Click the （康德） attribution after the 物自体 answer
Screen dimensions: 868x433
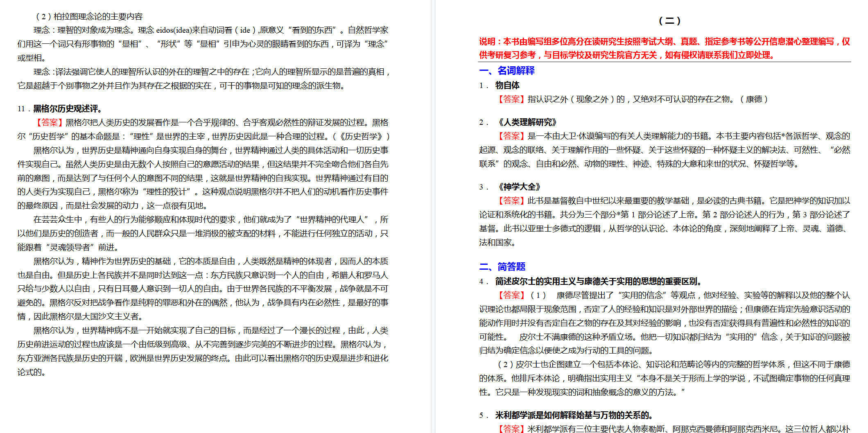754,99
